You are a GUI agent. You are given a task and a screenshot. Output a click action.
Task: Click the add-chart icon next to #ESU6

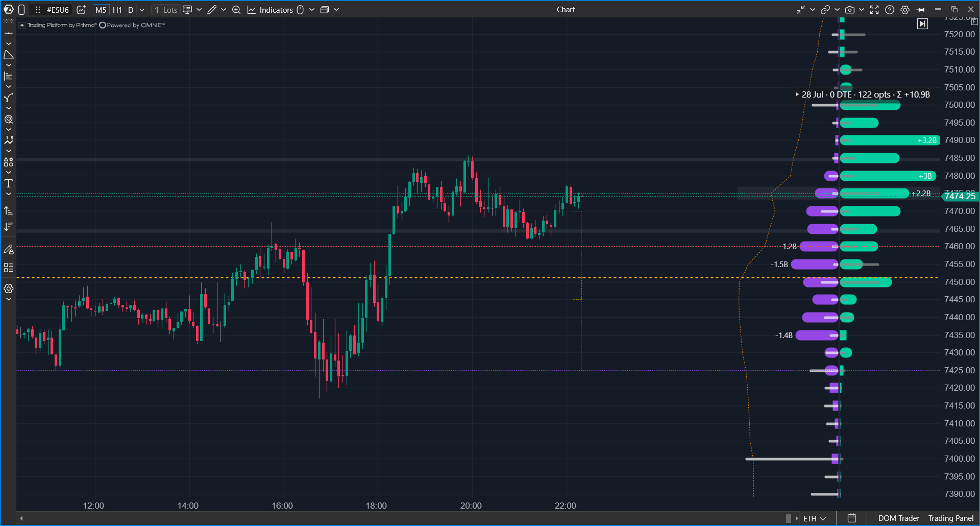81,10
